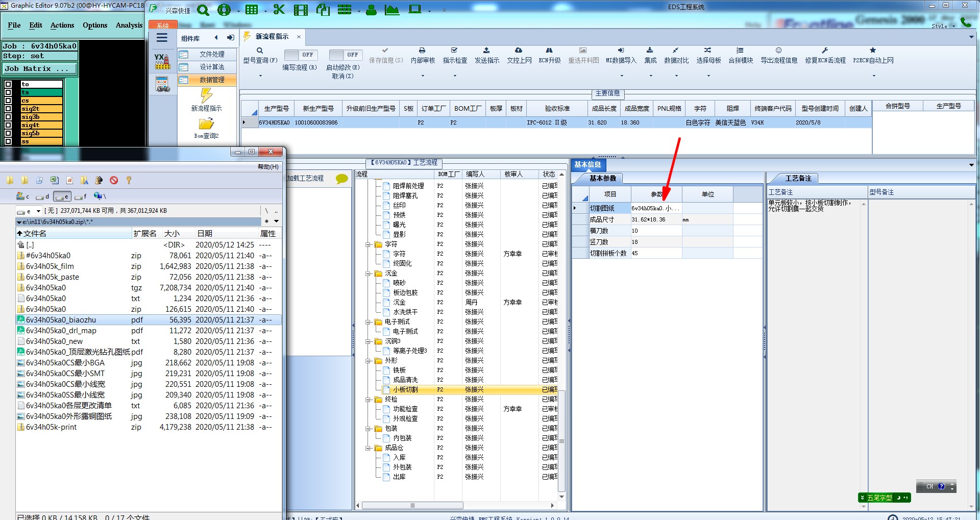Screen dimensions: 980x520
Task: Click the green magnifier icon in top toolbar
Action: (203, 10)
